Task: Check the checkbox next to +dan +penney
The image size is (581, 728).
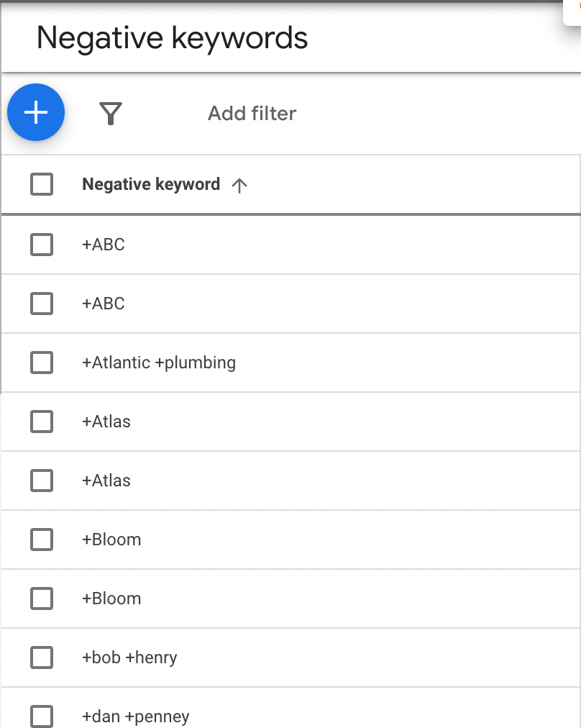Action: 42,716
